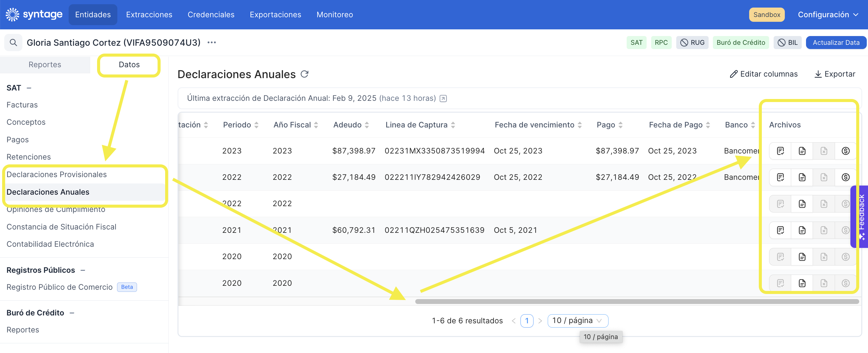Click the Actualizar Data button
This screenshot has height=353, width=868.
point(836,42)
